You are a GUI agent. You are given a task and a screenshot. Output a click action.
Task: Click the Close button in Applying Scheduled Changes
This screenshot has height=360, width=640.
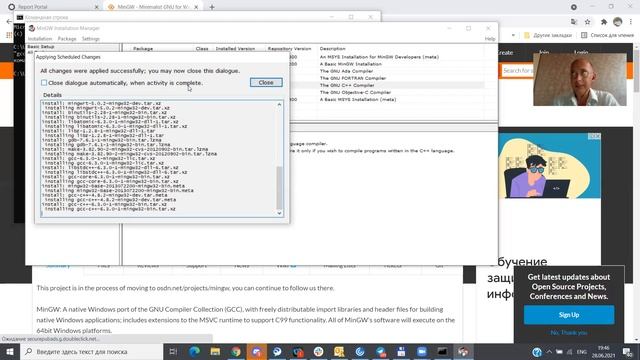266,82
